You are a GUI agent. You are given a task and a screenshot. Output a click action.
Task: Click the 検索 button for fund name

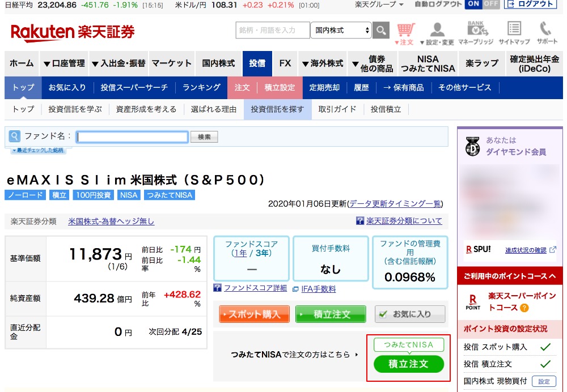[x=204, y=137]
